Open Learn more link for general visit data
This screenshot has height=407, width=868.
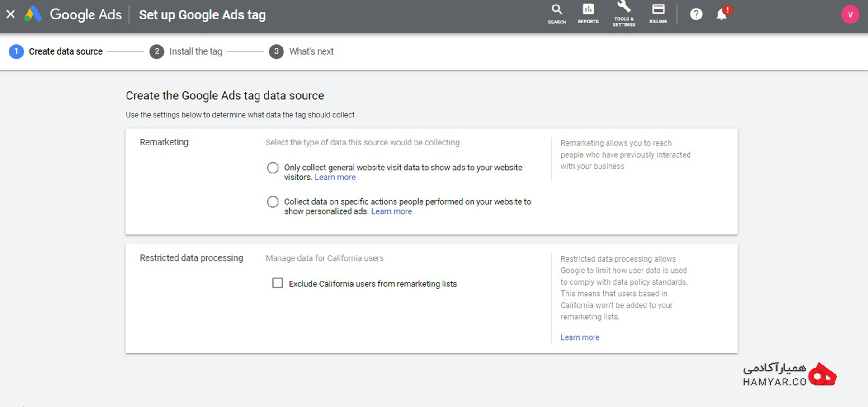(x=335, y=178)
